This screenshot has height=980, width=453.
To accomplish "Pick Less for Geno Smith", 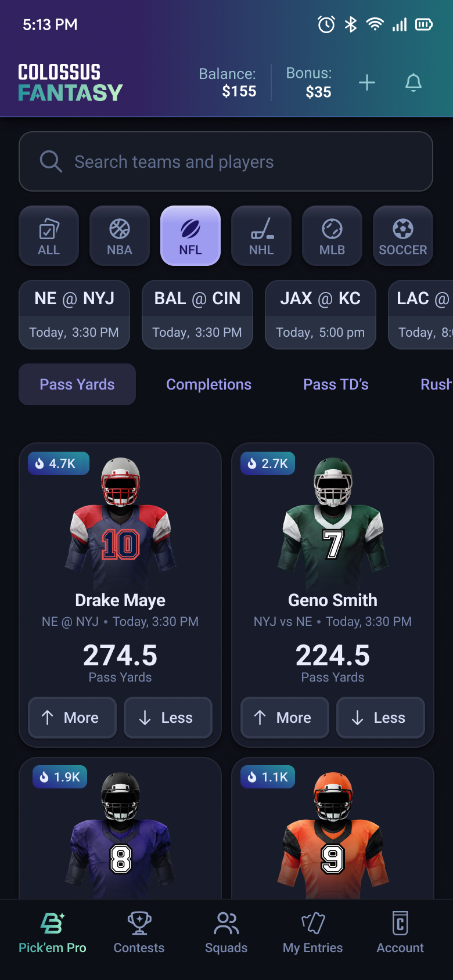I will point(381,718).
